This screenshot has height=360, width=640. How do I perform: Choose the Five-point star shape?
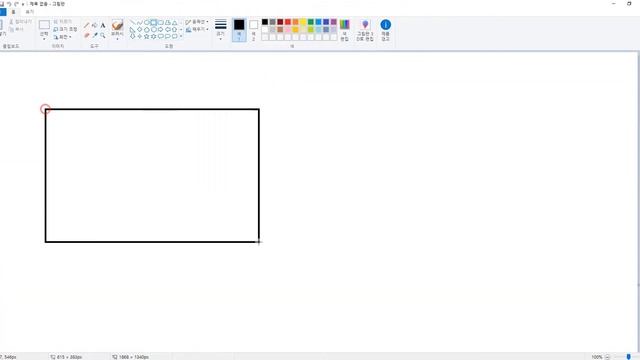point(147,36)
